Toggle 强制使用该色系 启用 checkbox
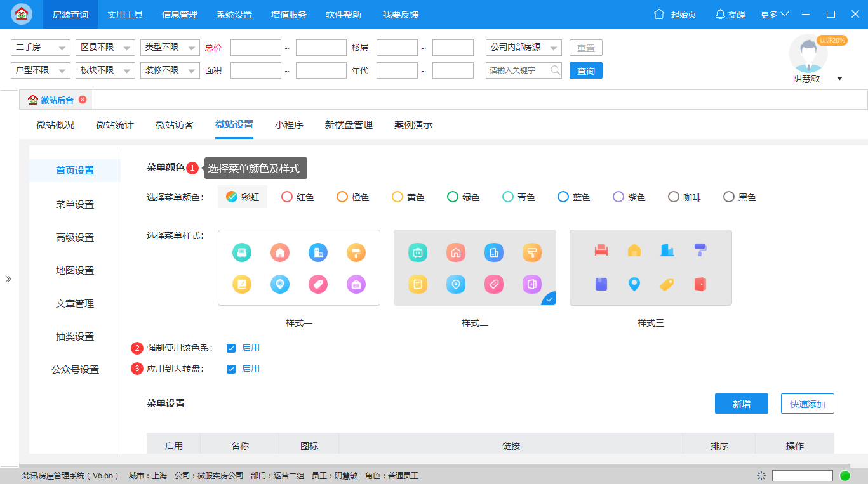The image size is (868, 484). pyautogui.click(x=231, y=348)
